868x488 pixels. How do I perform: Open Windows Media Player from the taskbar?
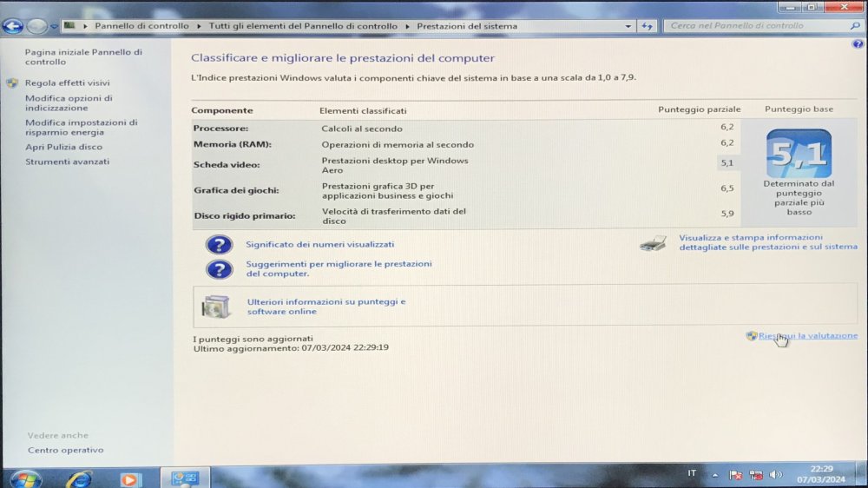pos(130,478)
